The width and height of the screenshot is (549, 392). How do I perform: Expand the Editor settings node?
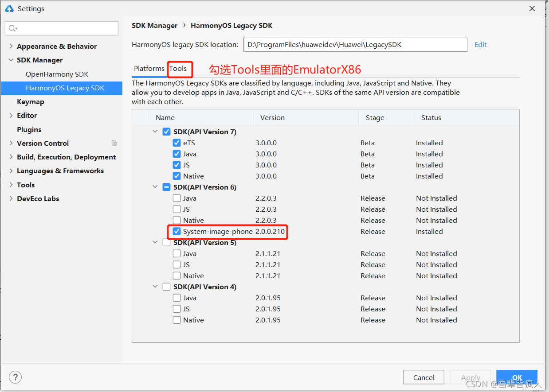[x=11, y=115]
